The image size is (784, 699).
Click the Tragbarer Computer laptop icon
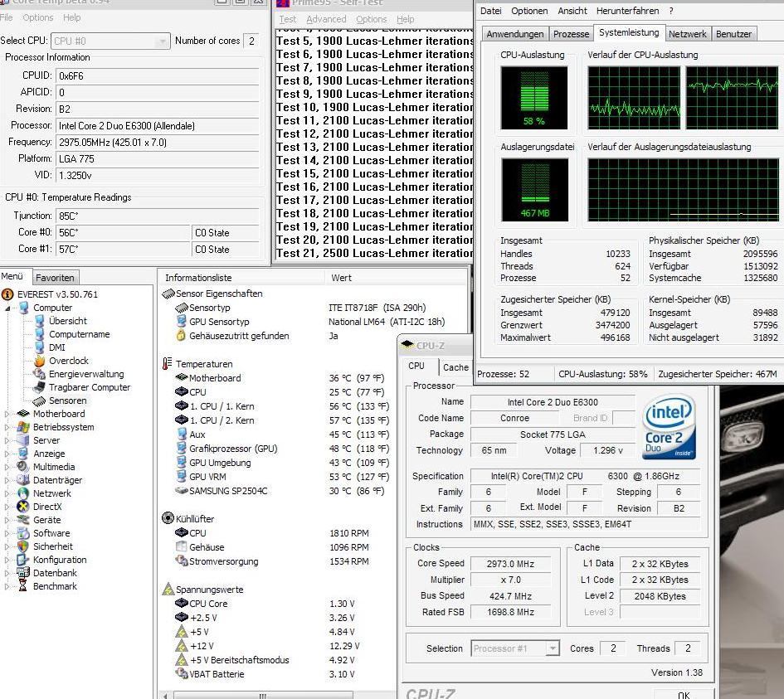[x=40, y=387]
